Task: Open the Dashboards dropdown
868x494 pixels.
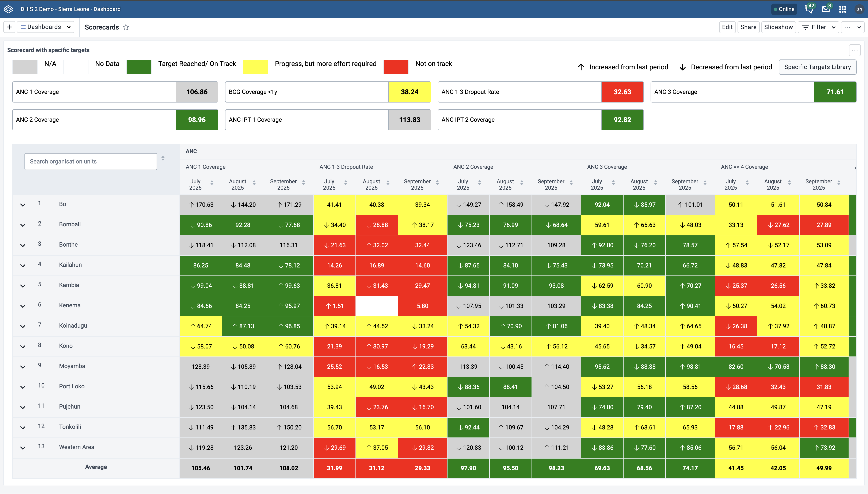Action: [x=45, y=27]
